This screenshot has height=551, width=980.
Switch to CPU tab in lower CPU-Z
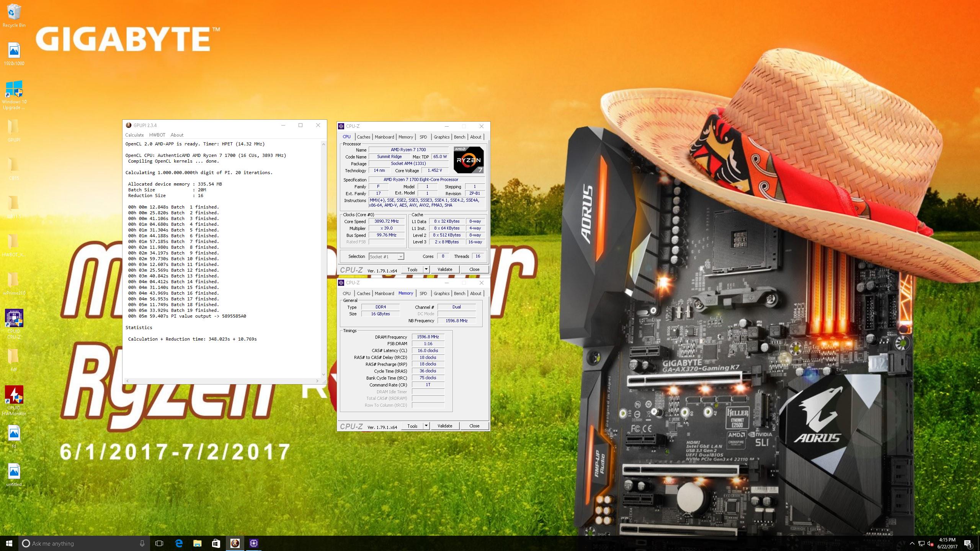coord(346,293)
